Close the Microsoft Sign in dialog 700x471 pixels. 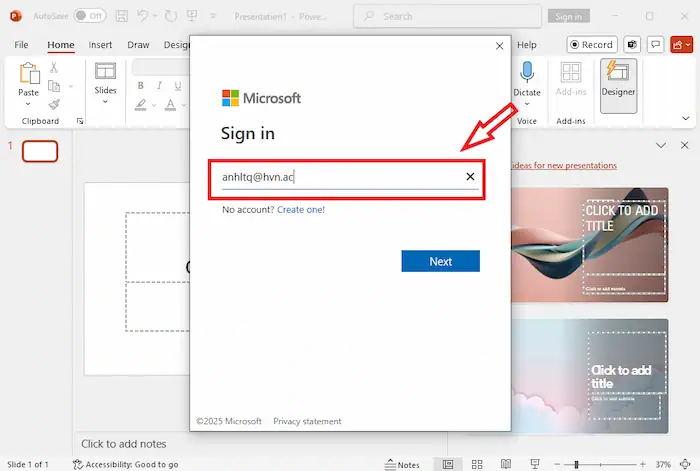[x=500, y=46]
